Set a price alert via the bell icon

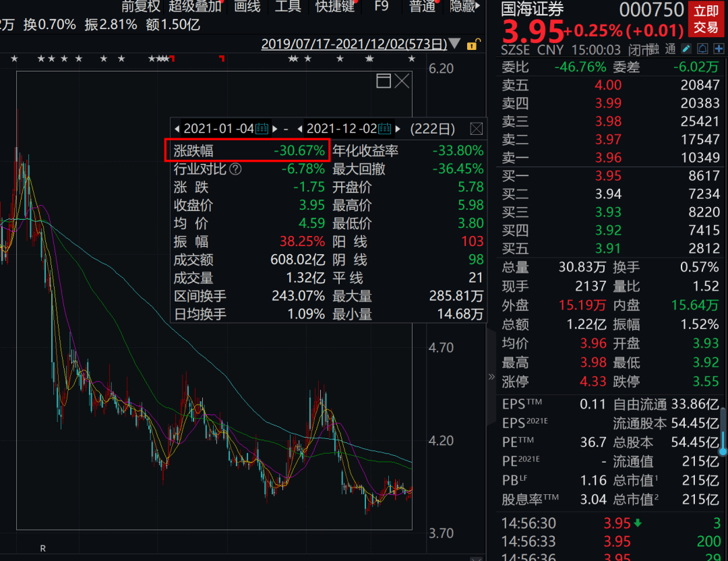coord(702,49)
